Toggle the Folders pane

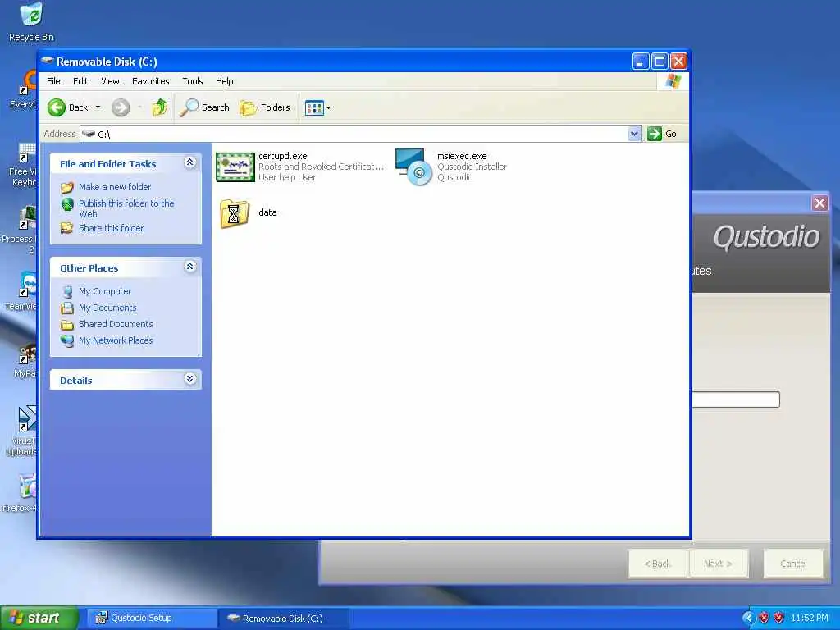tap(265, 107)
